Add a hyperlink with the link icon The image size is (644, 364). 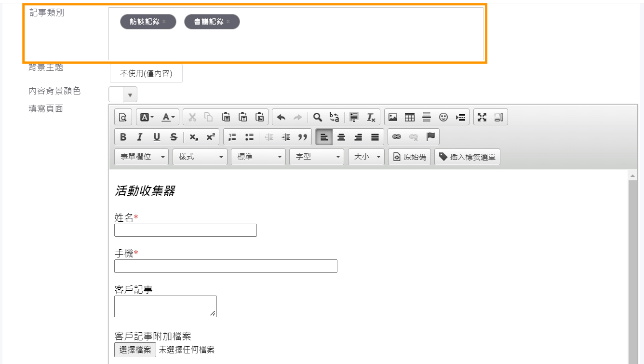(x=397, y=137)
